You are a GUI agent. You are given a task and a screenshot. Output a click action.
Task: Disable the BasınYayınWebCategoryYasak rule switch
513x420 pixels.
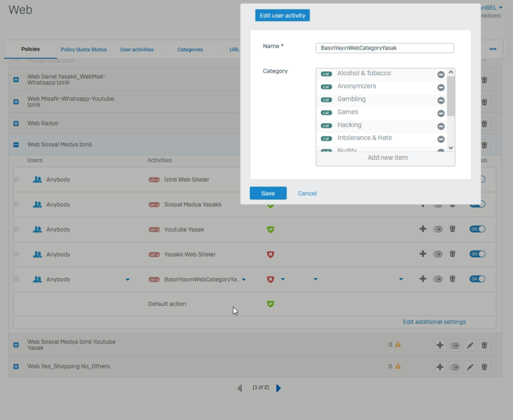[x=477, y=279]
